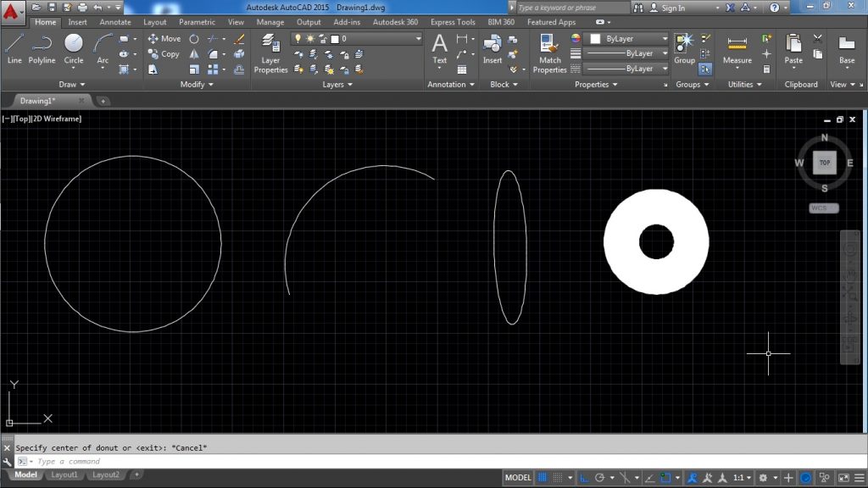Click the MODEL space button

click(x=518, y=478)
